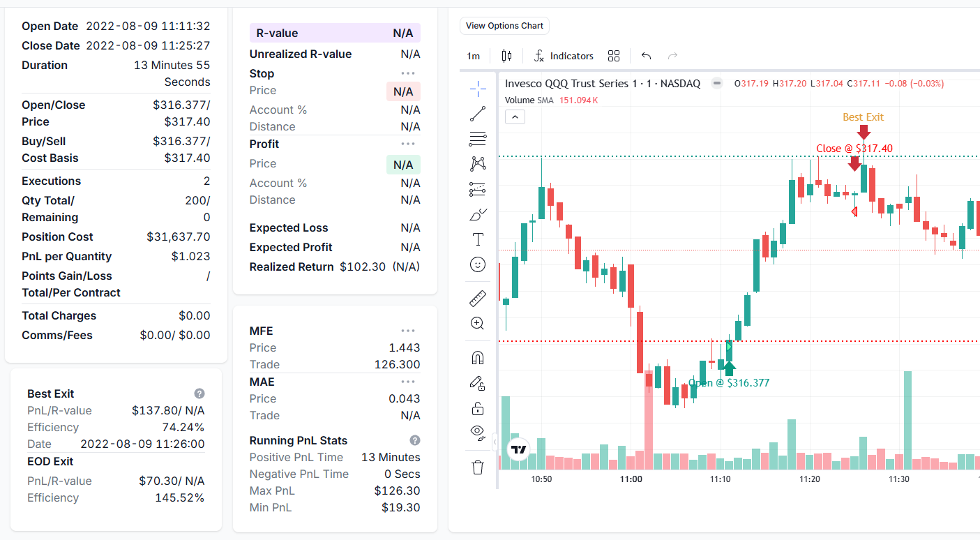Select the trend line drawing tool
Viewport: 980px width, 540px height.
pyautogui.click(x=478, y=114)
